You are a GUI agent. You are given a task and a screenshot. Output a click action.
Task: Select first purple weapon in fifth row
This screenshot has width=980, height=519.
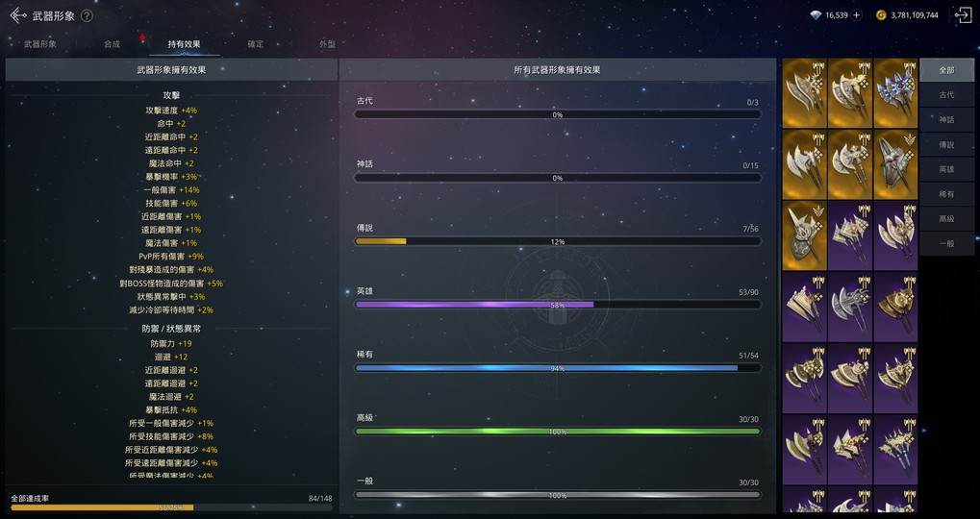coord(804,378)
